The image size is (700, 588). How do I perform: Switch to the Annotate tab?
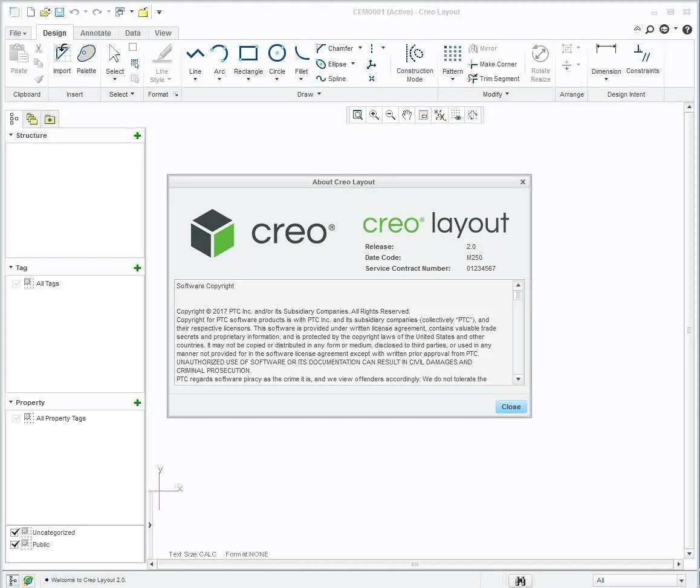click(96, 33)
